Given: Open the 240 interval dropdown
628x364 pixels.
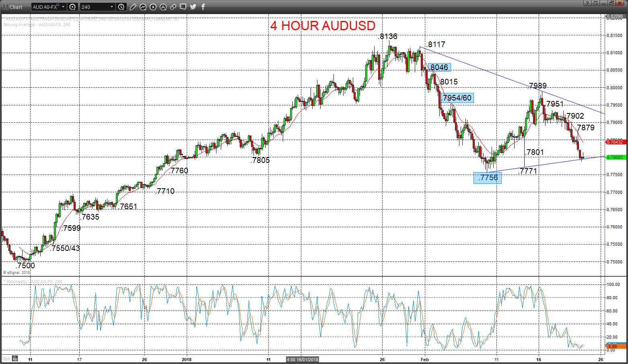Looking at the screenshot, I should tap(98, 7).
